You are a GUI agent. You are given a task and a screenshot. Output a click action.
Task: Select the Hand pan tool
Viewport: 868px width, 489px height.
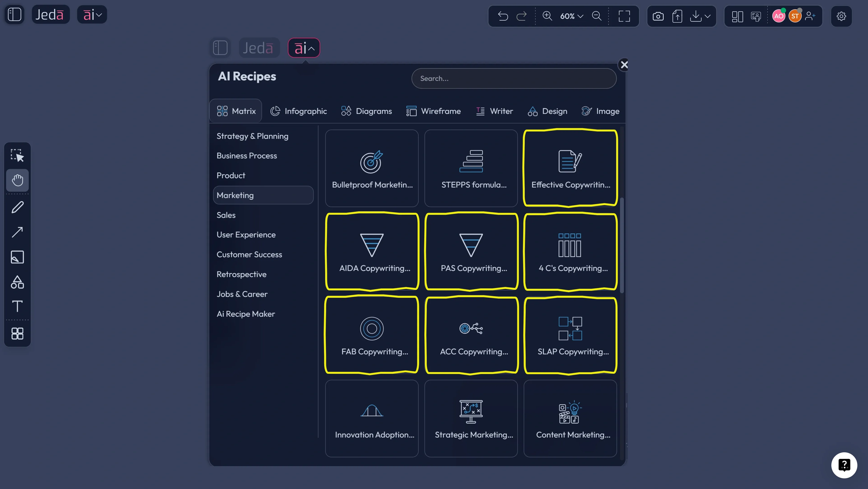click(17, 181)
